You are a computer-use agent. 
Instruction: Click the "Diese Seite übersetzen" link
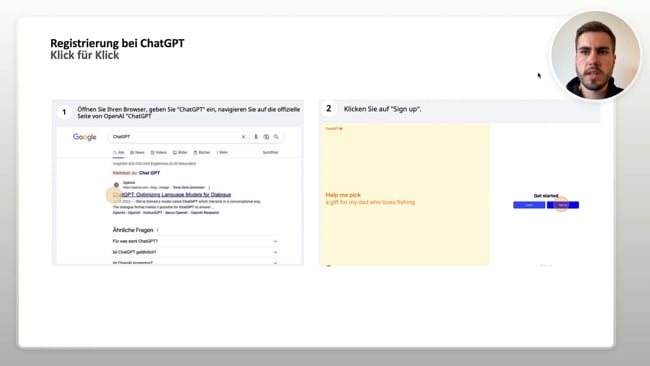[x=189, y=187]
